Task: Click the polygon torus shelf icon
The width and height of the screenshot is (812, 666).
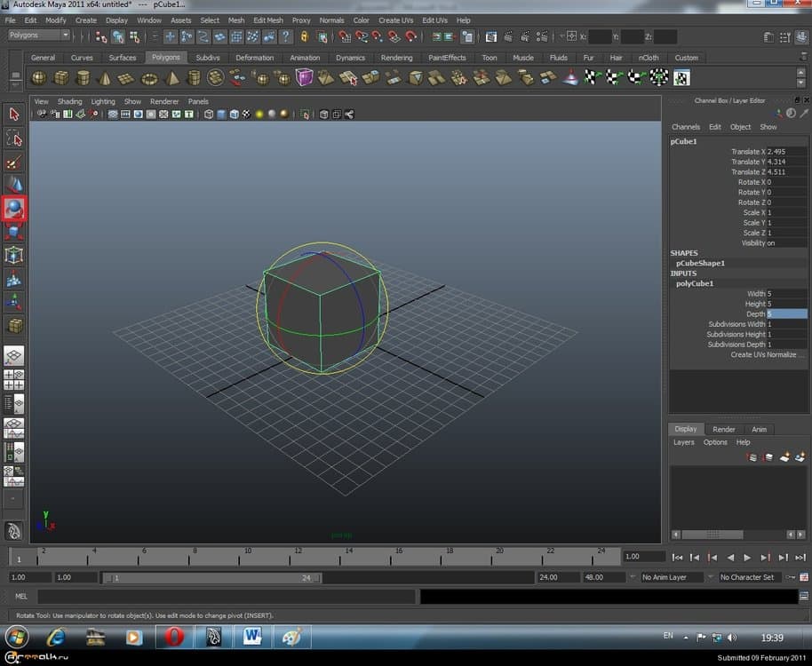Action: (147, 78)
